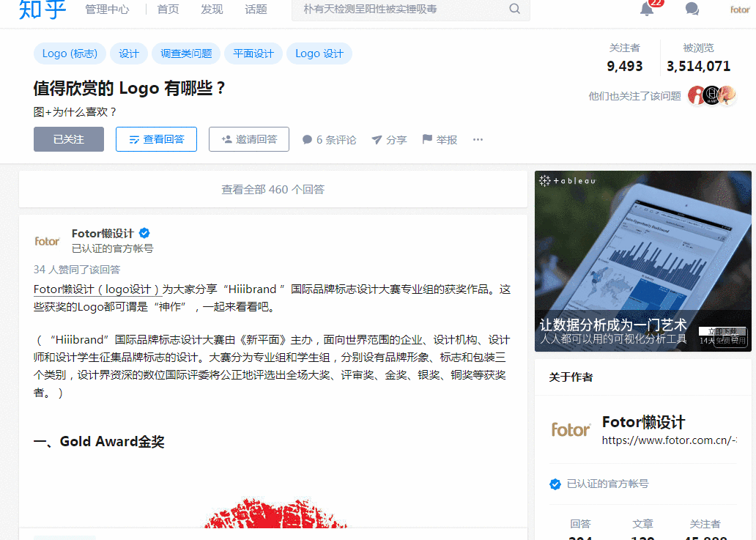Open the "..." more options menu
756x540 pixels.
[478, 139]
